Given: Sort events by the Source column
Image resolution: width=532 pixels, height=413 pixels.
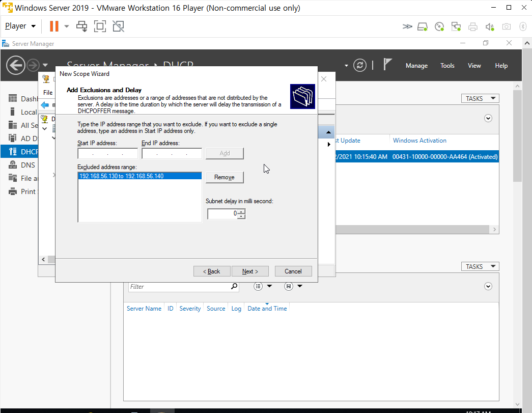Looking at the screenshot, I should pyautogui.click(x=216, y=309).
